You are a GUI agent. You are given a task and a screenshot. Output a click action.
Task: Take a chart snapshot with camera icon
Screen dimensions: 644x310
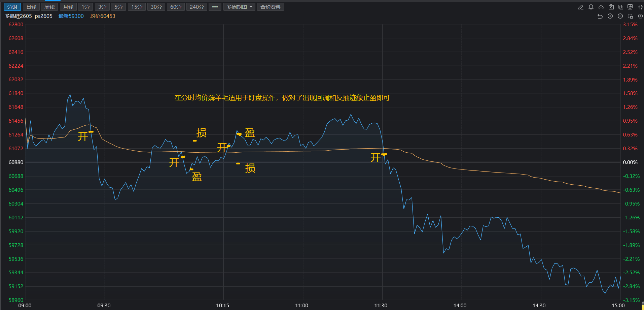coord(611,7)
